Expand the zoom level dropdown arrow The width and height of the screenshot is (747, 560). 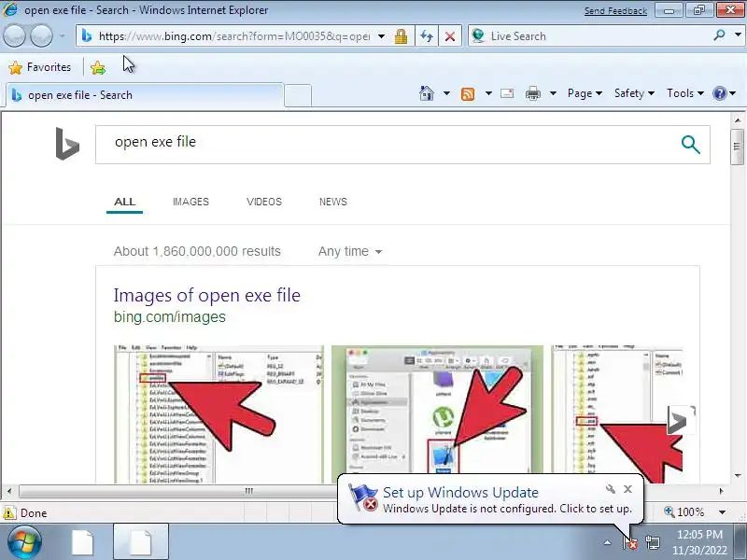click(722, 512)
